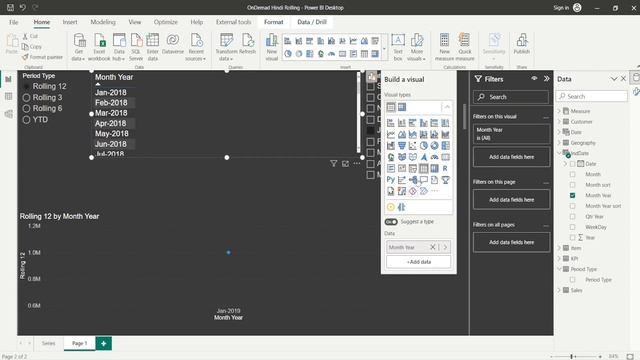Image resolution: width=640 pixels, height=360 pixels.
Task: Check the Month sort field checkbox
Action: point(572,185)
